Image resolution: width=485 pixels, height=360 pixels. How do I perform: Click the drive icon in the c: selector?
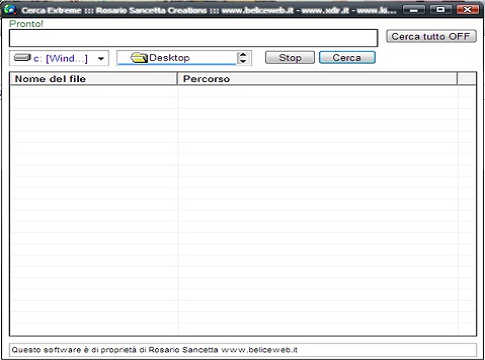point(22,58)
